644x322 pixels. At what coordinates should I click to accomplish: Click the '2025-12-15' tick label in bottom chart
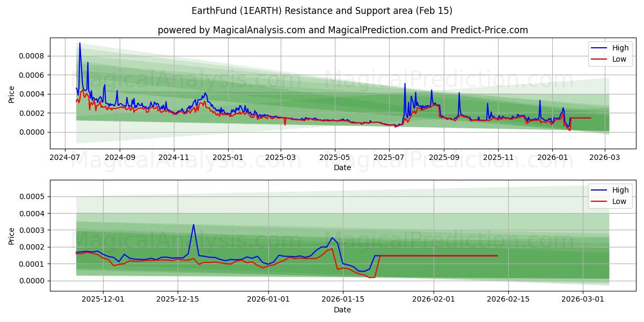coord(177,299)
